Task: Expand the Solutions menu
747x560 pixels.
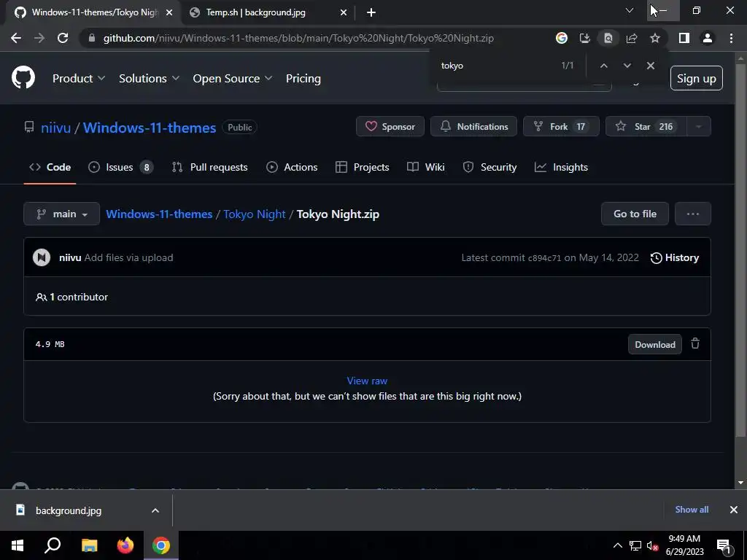Action: (x=149, y=78)
